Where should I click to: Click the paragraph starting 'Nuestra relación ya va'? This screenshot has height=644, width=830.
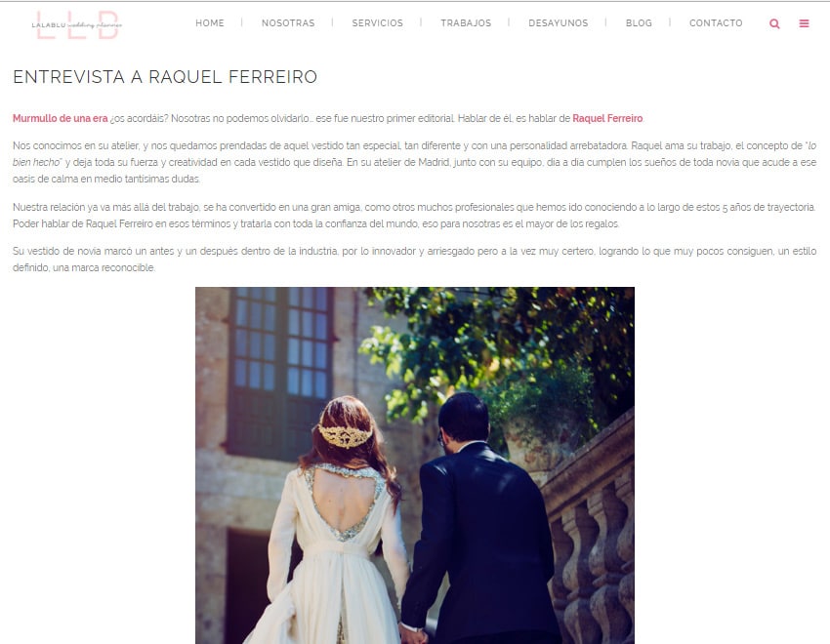[414, 216]
